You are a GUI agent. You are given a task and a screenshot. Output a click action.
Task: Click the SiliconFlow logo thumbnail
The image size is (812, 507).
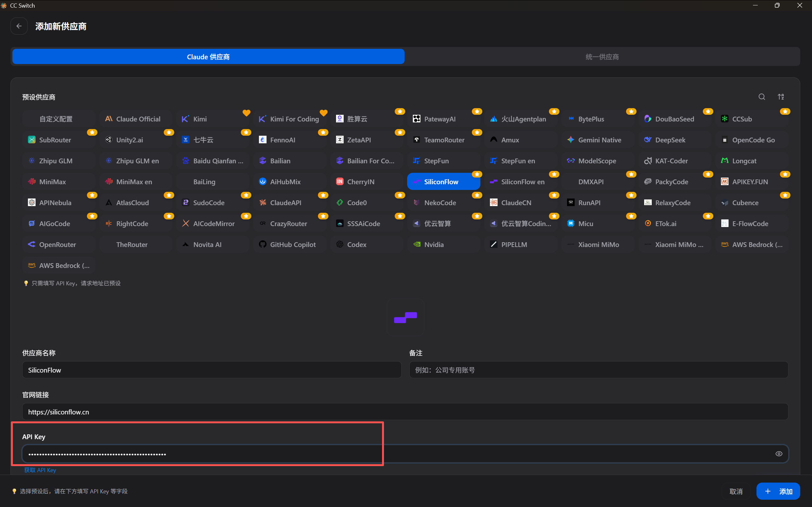(405, 317)
